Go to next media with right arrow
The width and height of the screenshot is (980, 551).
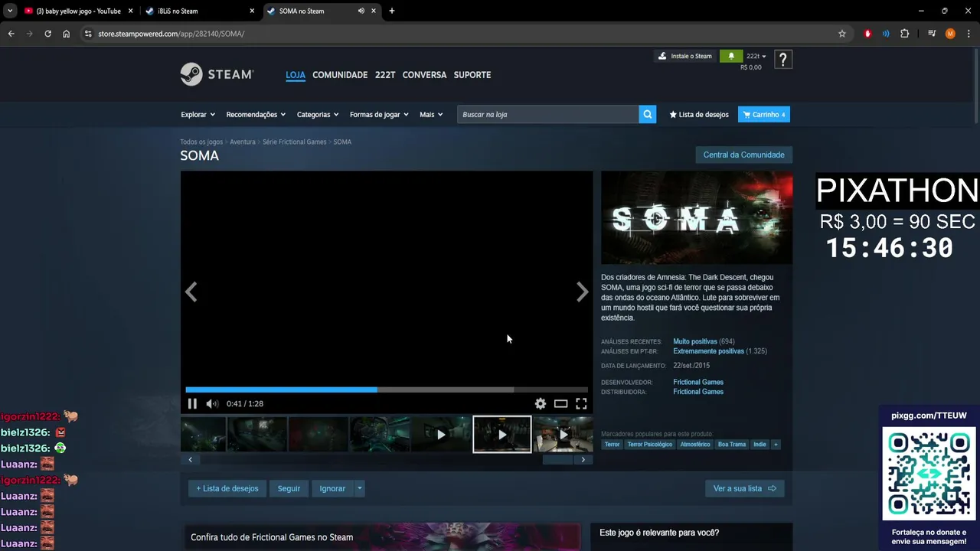[583, 292]
